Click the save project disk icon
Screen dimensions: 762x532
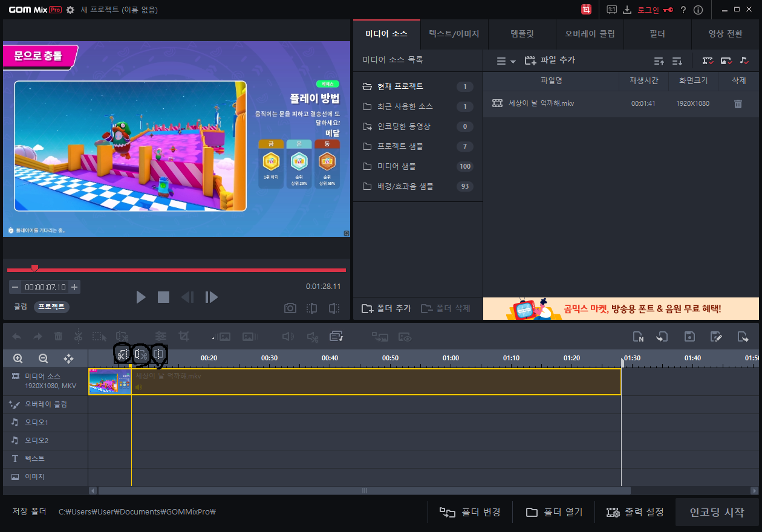point(689,337)
